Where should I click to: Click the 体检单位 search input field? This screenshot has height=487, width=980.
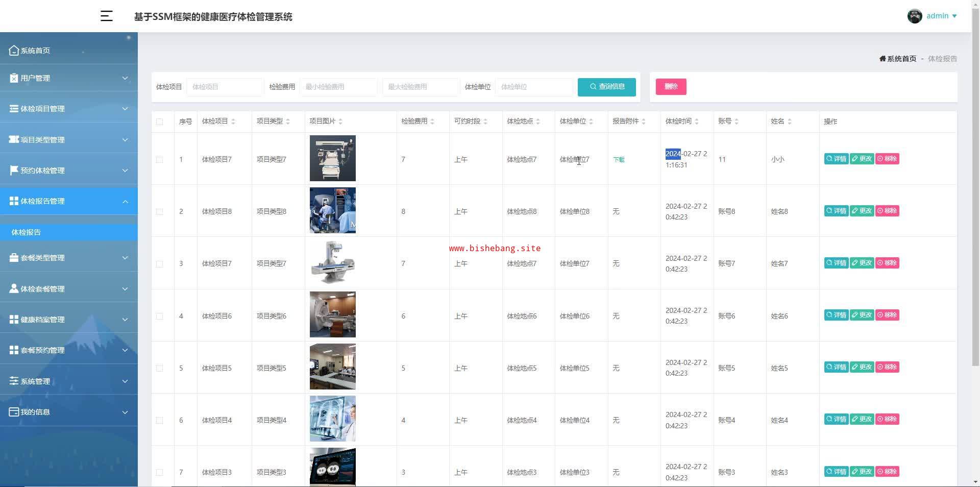click(x=534, y=87)
